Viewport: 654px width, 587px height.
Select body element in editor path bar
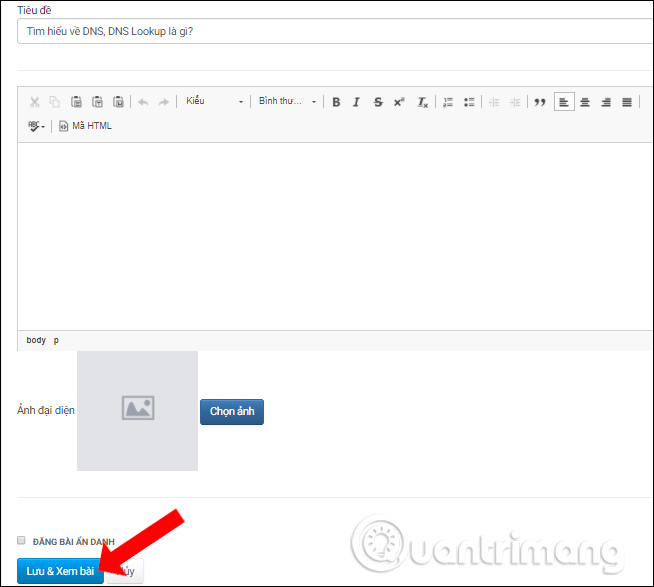[x=36, y=340]
